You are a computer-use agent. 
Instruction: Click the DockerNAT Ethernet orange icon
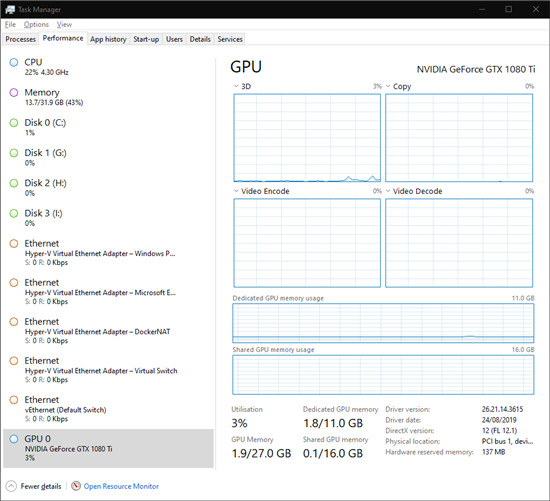(x=14, y=322)
